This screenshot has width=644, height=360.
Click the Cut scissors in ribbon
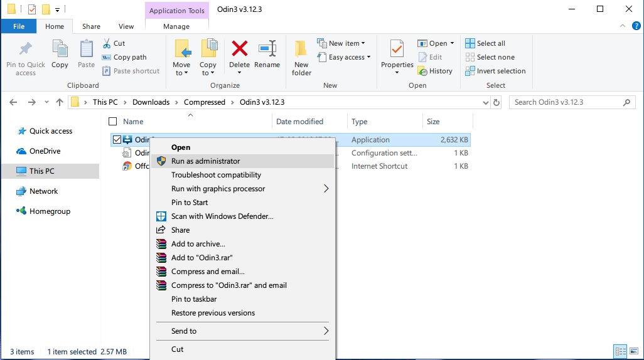107,43
